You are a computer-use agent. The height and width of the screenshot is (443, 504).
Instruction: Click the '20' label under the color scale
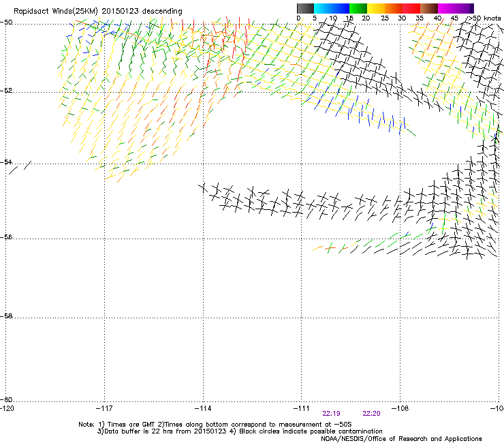[x=366, y=18]
